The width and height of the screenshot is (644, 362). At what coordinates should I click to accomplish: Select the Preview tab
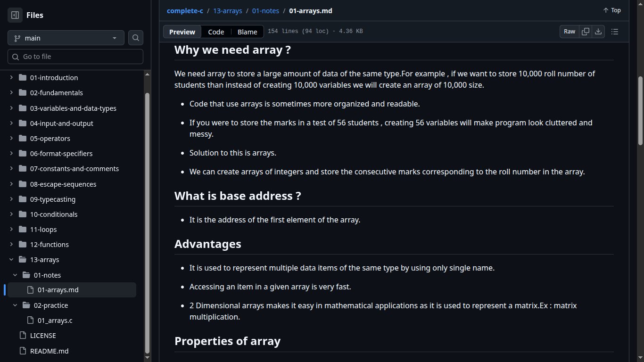point(182,32)
